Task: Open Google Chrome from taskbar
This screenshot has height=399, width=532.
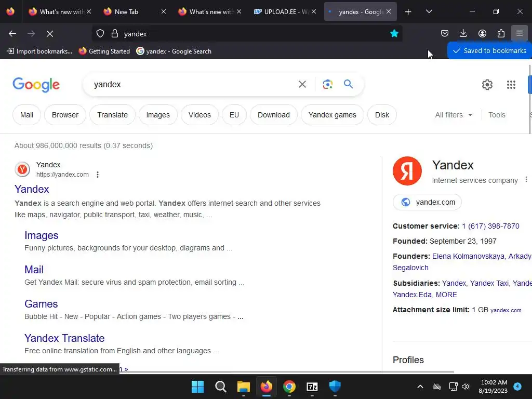Action: [289, 387]
